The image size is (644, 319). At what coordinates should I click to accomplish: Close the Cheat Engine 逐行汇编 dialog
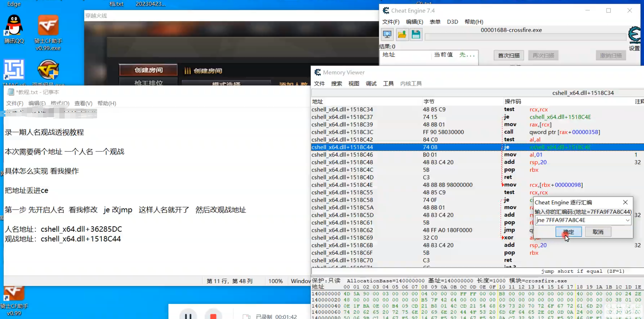pyautogui.click(x=625, y=202)
